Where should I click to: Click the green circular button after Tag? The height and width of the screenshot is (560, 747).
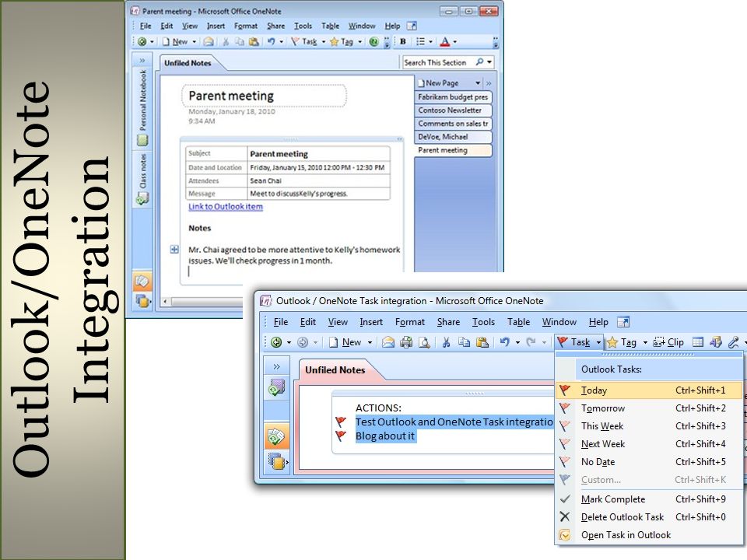[374, 42]
